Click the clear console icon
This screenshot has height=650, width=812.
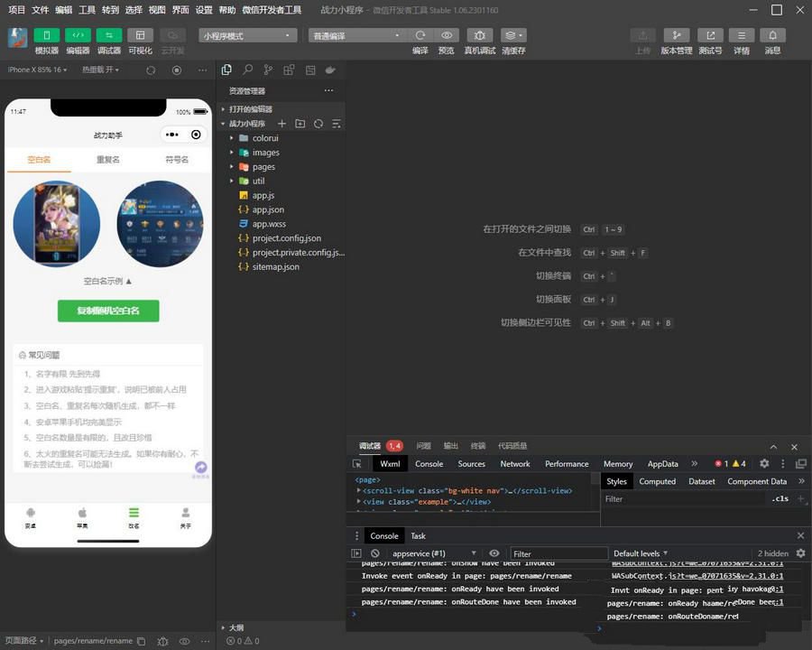click(375, 553)
